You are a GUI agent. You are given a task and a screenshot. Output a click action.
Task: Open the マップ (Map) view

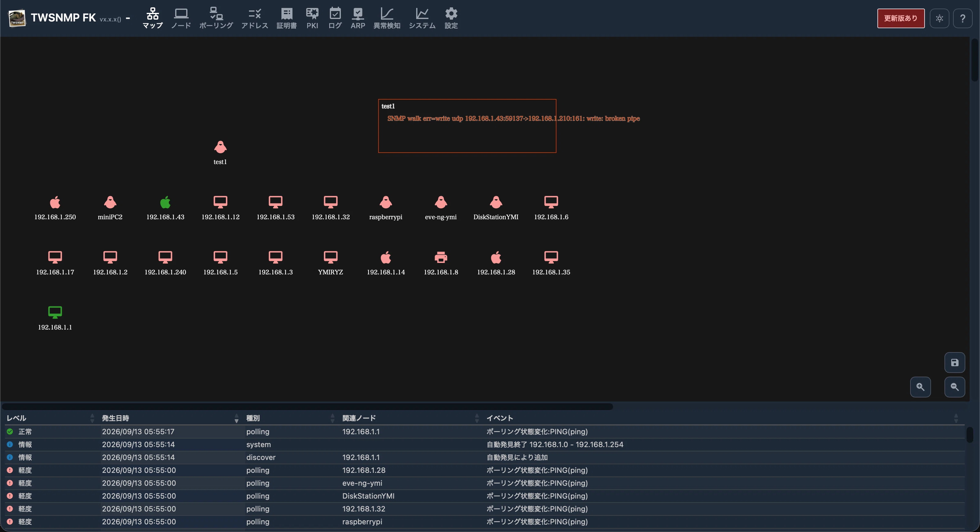[153, 18]
